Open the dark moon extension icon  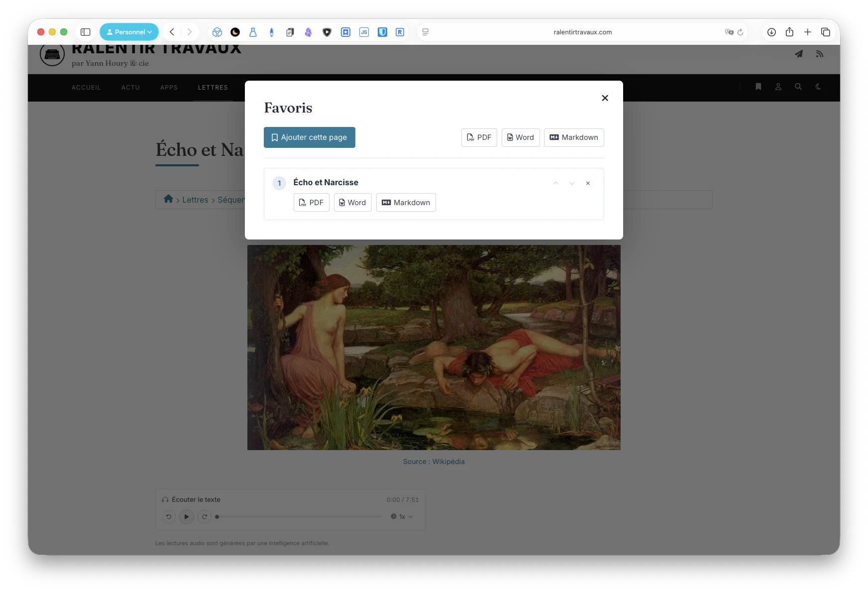click(235, 32)
